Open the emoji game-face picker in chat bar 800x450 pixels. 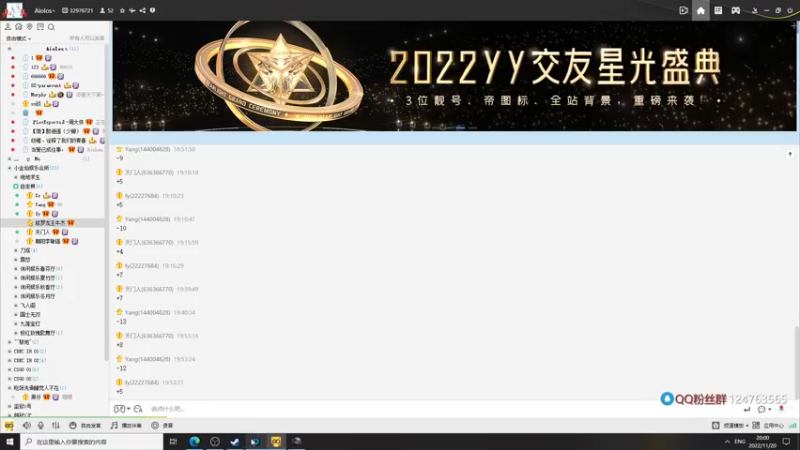click(119, 409)
